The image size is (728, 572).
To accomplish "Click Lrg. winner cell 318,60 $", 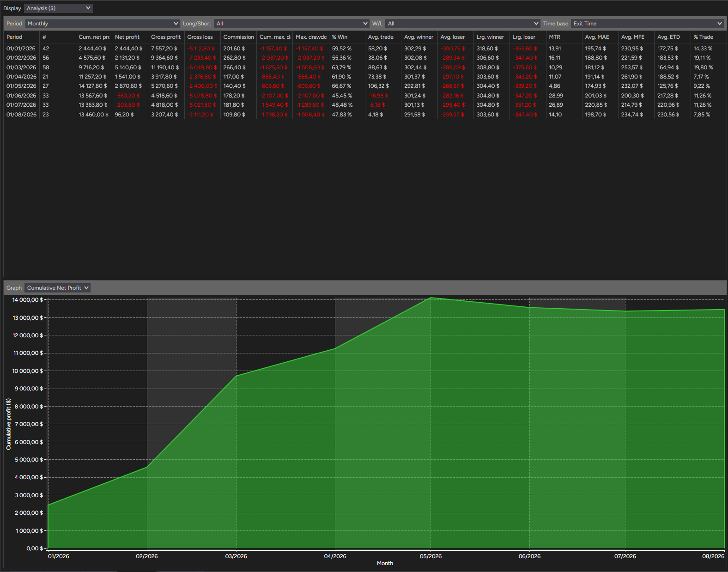I will [x=487, y=49].
